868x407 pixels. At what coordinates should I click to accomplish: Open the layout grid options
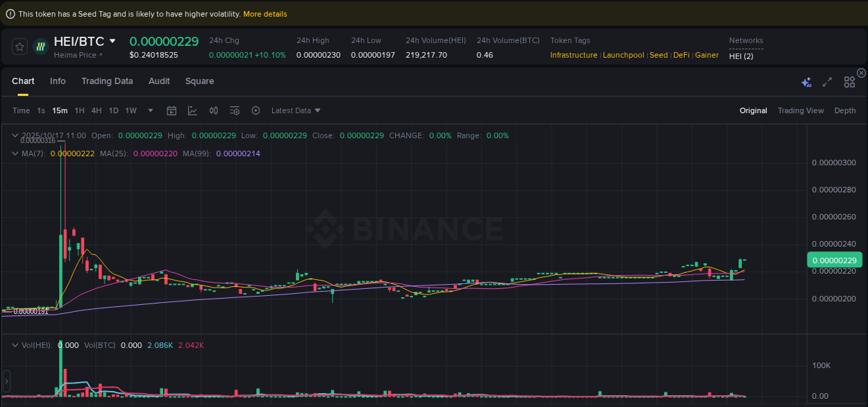849,82
